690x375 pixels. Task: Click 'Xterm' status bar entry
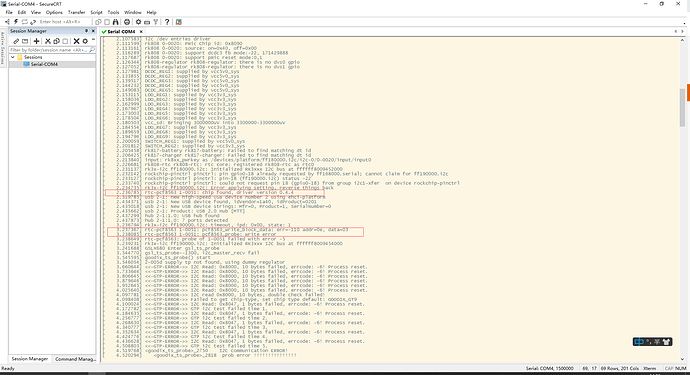coord(649,368)
